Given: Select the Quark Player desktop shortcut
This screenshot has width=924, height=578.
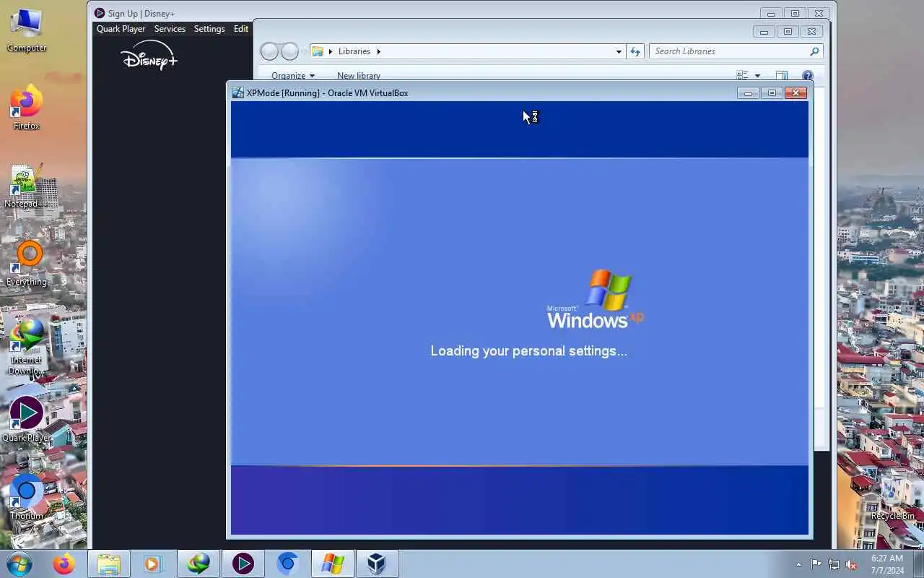Looking at the screenshot, I should (27, 420).
